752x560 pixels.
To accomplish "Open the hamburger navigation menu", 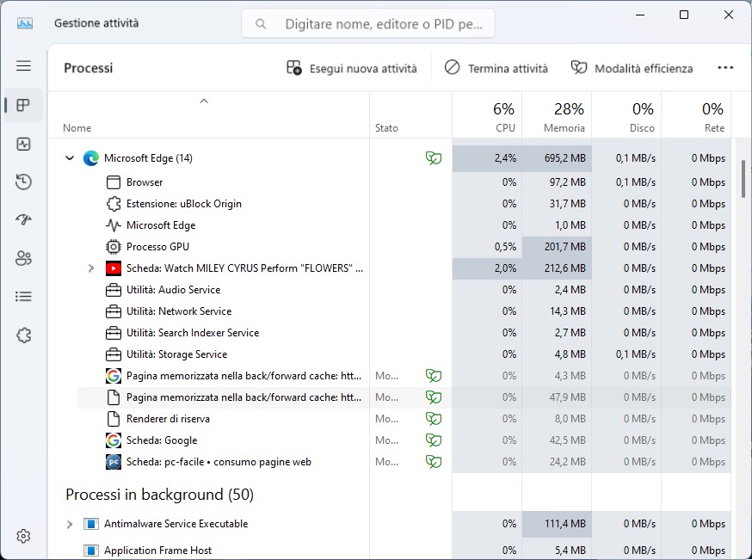I will pyautogui.click(x=23, y=66).
